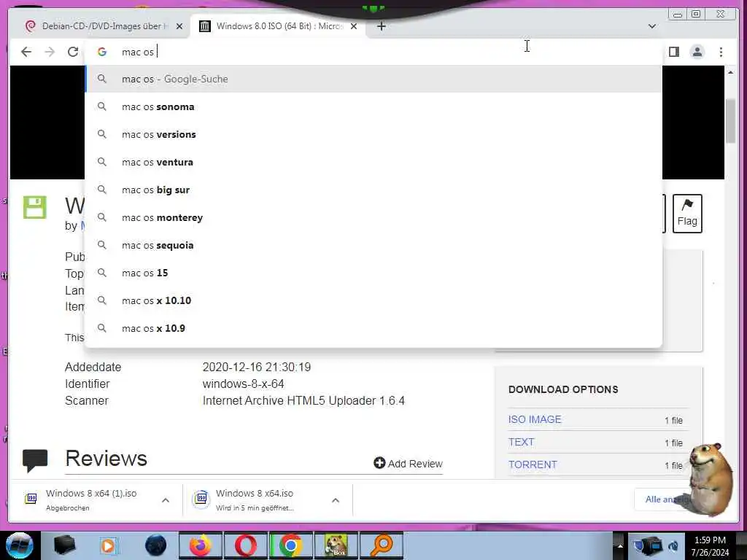Switch to Firefox in the taskbar
The width and height of the screenshot is (747, 560).
tap(200, 545)
